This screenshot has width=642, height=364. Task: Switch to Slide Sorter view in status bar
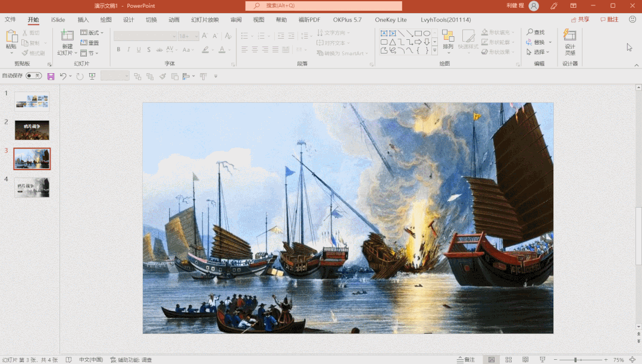(509, 359)
